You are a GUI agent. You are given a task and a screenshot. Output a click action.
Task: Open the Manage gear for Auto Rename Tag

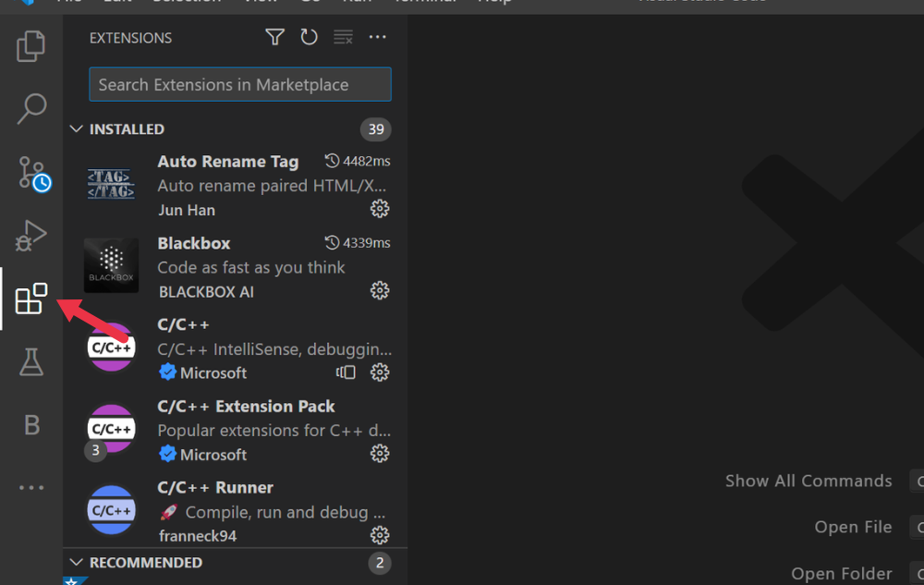coord(380,209)
